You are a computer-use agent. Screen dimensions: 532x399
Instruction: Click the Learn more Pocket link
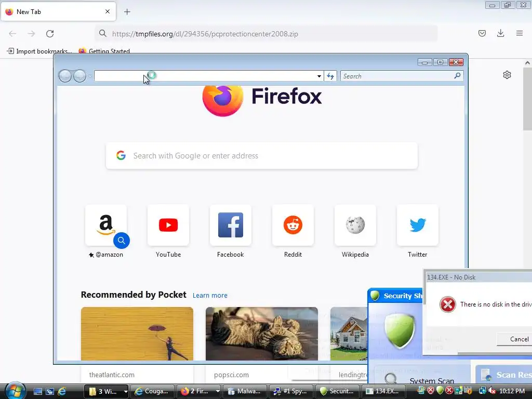point(210,295)
